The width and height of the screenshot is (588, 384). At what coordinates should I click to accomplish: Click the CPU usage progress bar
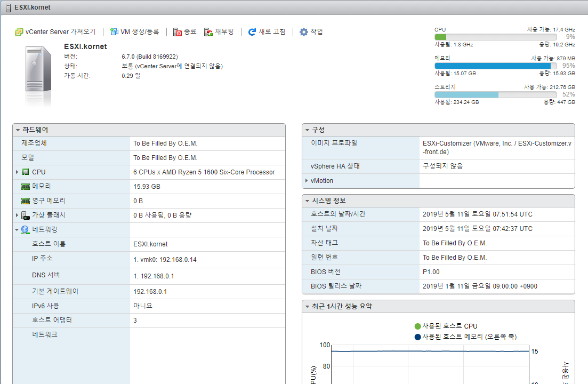(x=496, y=37)
